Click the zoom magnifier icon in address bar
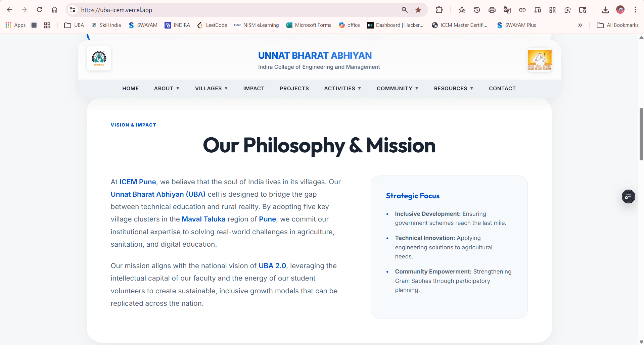 point(405,10)
